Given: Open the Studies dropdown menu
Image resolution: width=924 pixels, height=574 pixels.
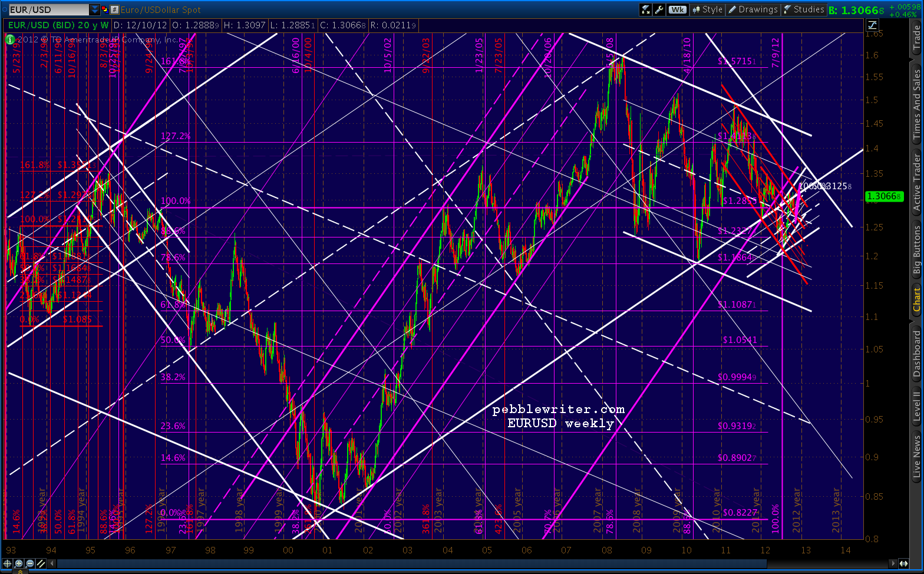Looking at the screenshot, I should pos(804,9).
